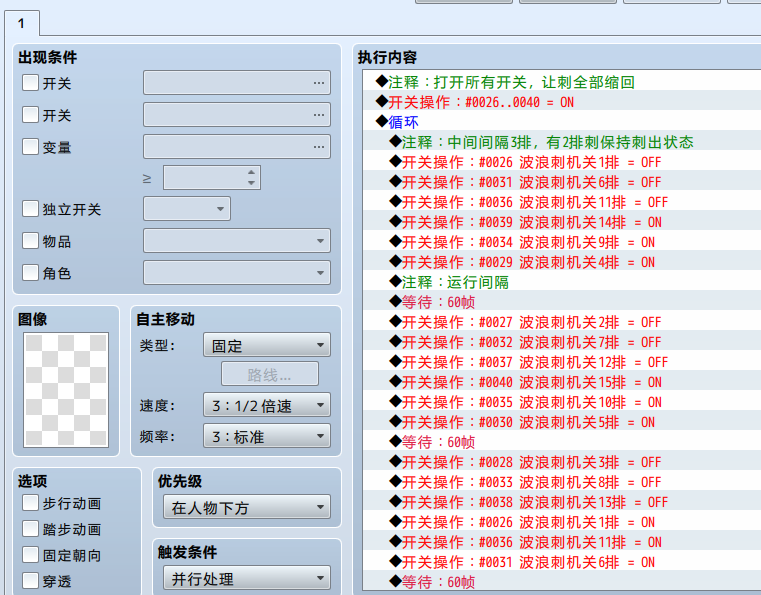This screenshot has width=761, height=595.
Task: Enable the 角色 condition checkbox
Action: (30, 273)
